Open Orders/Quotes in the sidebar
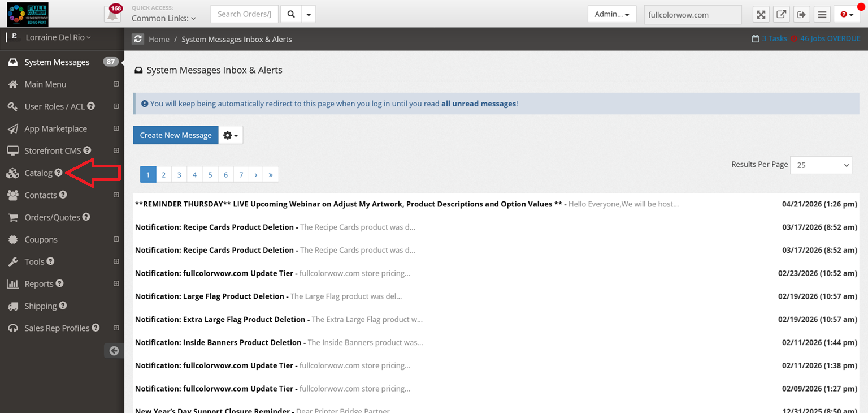This screenshot has height=413, width=868. pos(52,217)
